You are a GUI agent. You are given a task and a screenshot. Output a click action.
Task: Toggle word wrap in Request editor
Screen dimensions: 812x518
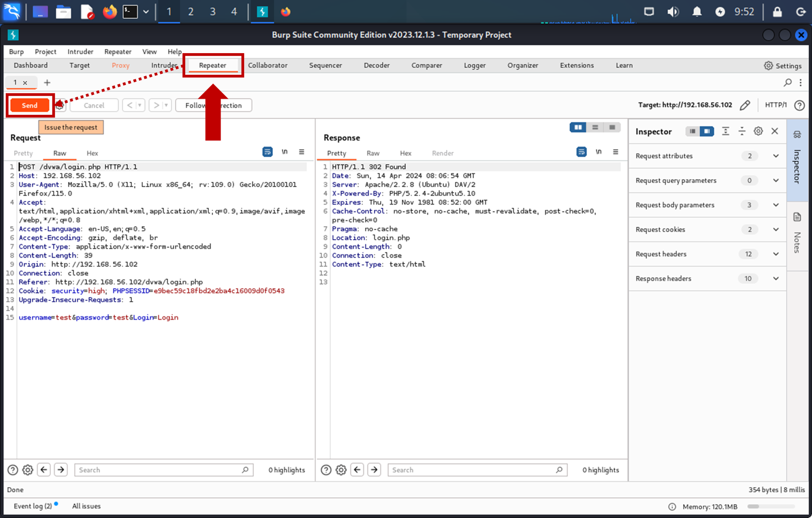click(x=268, y=152)
